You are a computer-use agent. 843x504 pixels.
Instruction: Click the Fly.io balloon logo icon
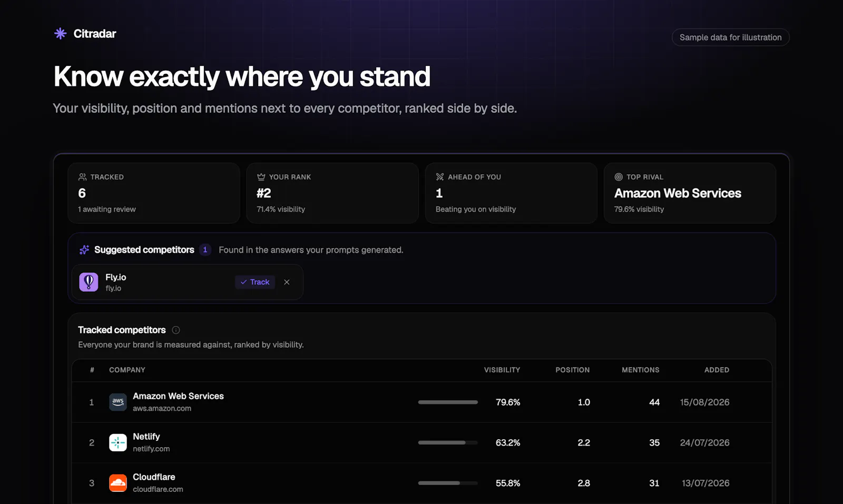point(89,282)
